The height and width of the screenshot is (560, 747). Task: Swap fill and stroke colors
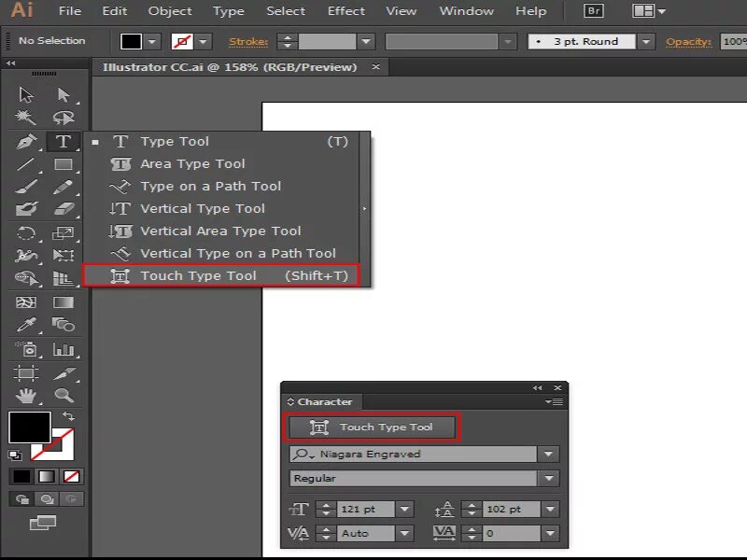[68, 416]
